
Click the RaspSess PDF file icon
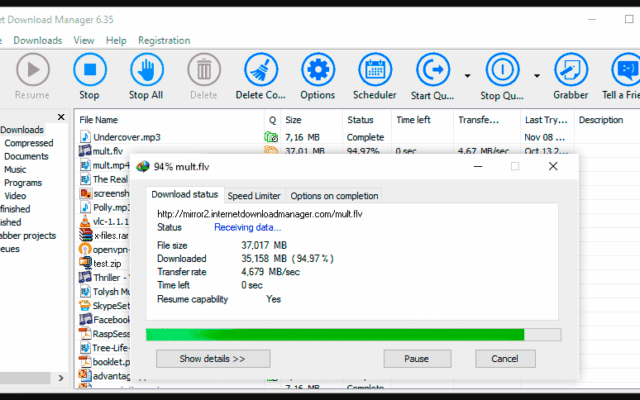click(85, 333)
